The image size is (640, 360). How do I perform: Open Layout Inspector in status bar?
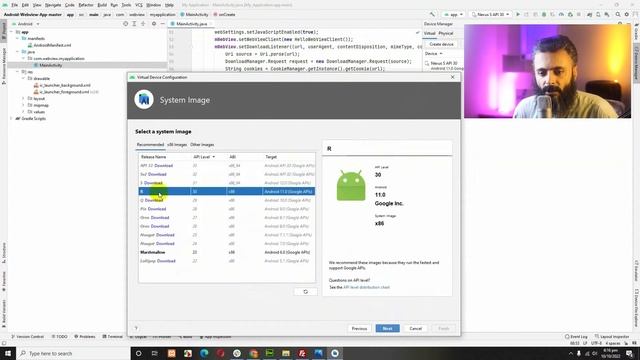pos(612,337)
